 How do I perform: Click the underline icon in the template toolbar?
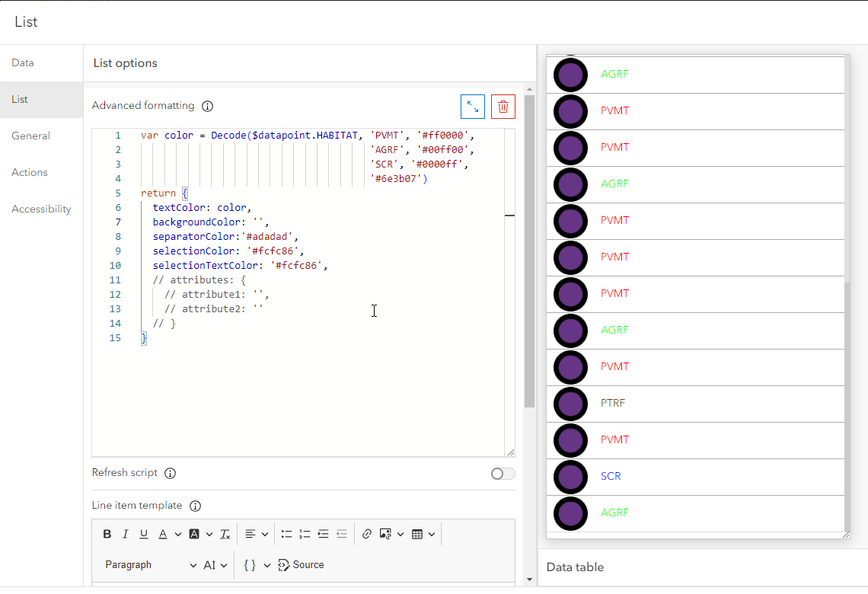(143, 534)
